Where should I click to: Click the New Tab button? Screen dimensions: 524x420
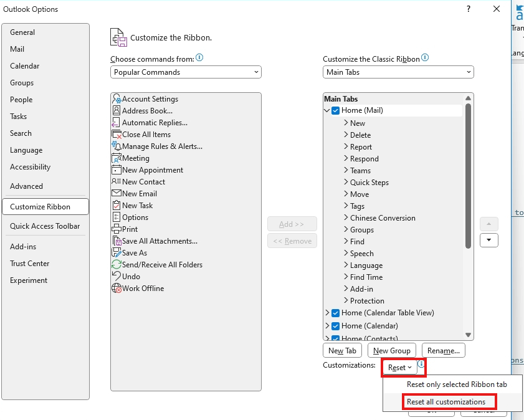342,350
